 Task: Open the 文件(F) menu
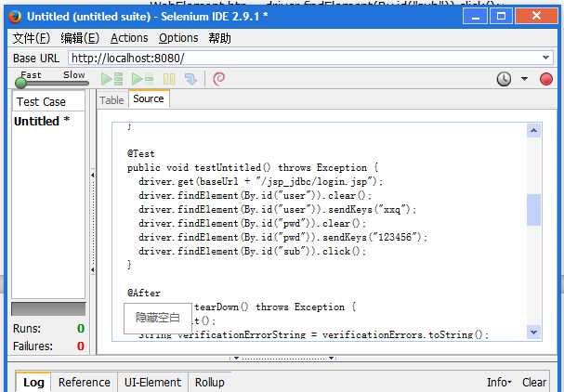pyautogui.click(x=32, y=38)
